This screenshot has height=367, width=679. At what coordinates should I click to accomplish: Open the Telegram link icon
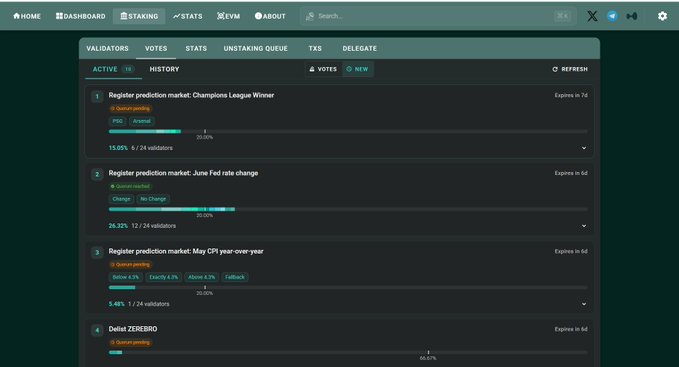point(612,16)
